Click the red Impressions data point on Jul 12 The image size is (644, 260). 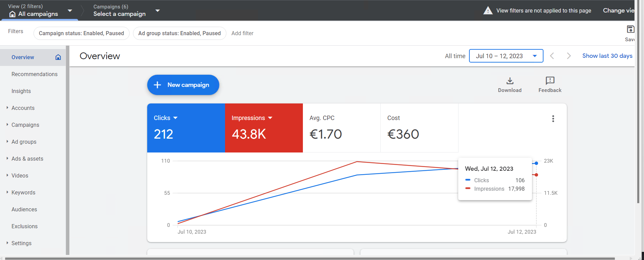click(536, 175)
